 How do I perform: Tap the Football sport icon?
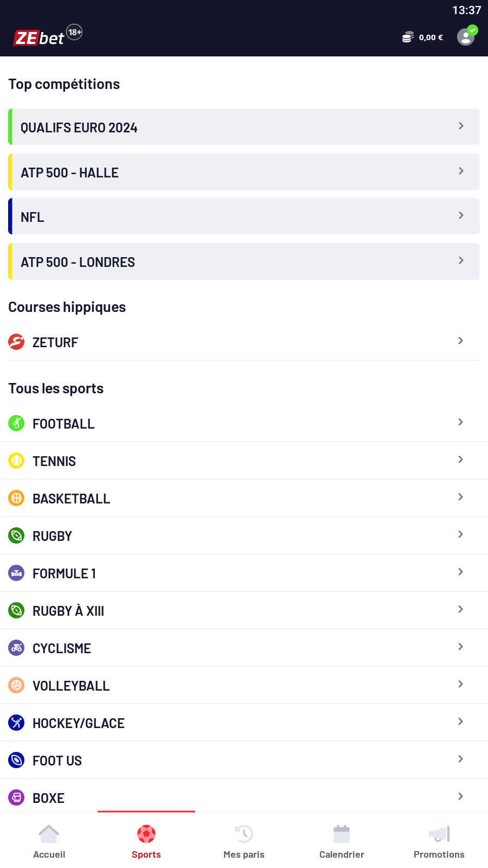[17, 423]
